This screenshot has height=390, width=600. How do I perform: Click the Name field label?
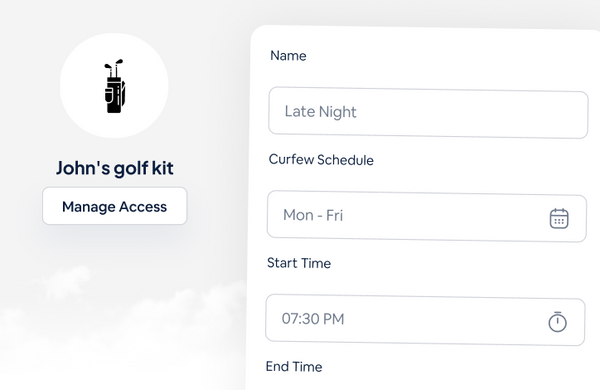point(288,56)
